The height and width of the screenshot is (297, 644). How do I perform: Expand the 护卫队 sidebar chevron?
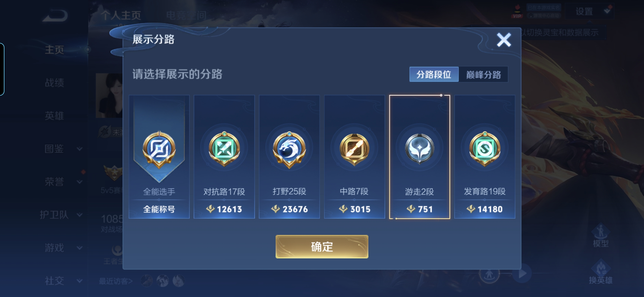80,215
